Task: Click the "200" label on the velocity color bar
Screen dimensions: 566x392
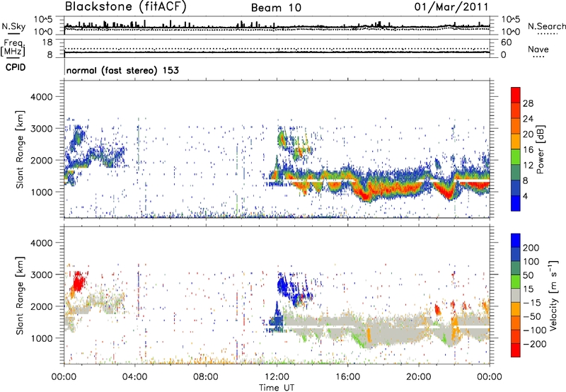Action: tap(531, 248)
